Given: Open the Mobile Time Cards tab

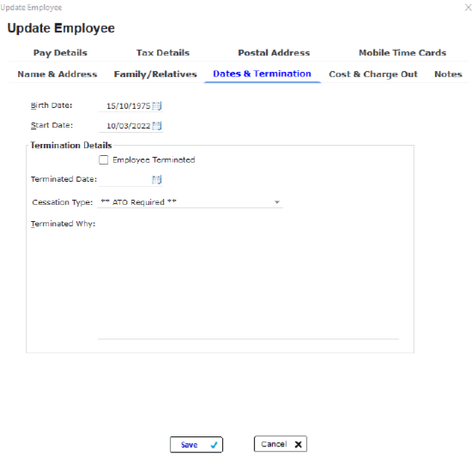Looking at the screenshot, I should 402,53.
